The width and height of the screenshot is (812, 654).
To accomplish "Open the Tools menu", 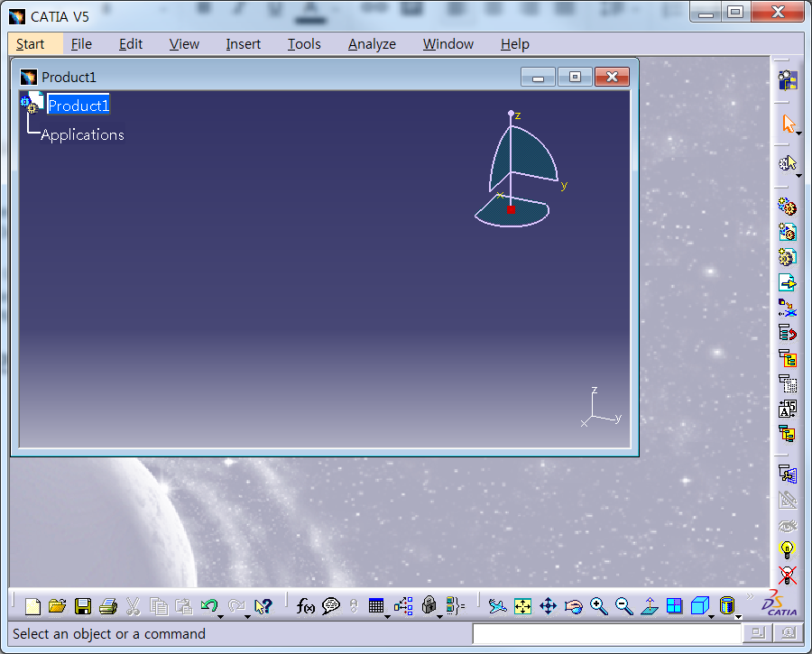I will point(304,44).
